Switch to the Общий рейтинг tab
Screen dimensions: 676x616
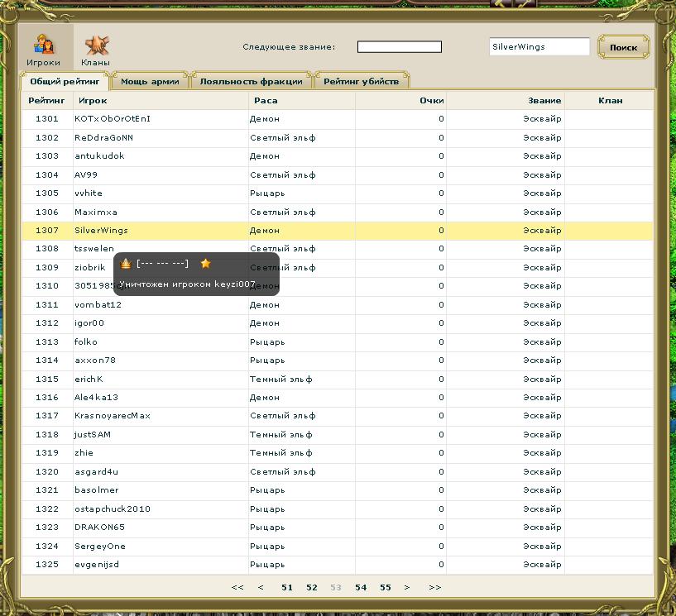tap(65, 81)
